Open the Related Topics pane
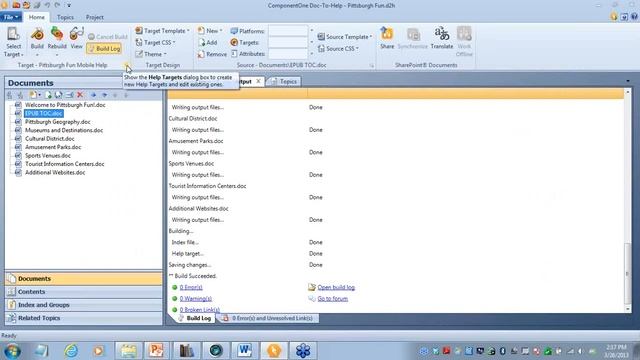The width and height of the screenshot is (640, 360). tap(83, 318)
